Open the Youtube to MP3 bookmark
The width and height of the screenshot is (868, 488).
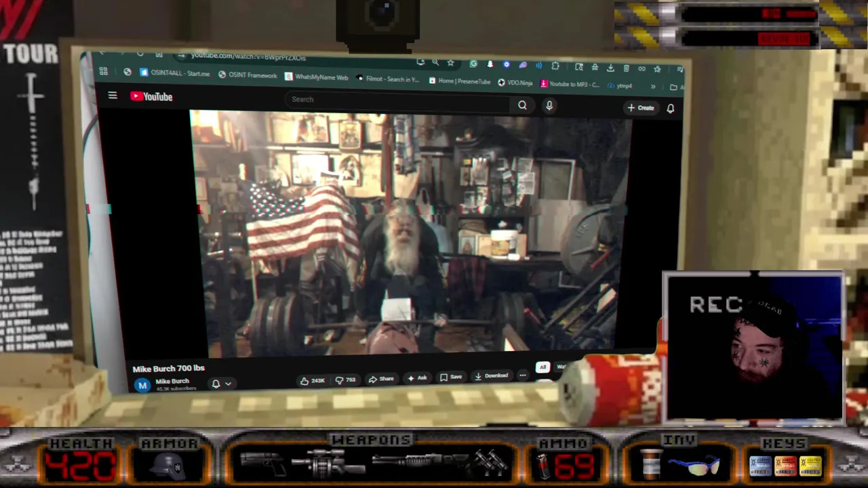(570, 84)
